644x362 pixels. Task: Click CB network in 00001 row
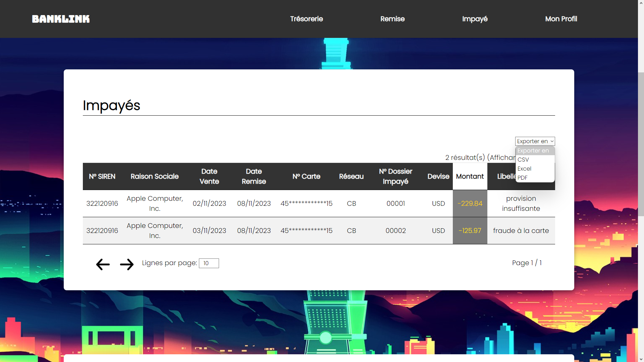[x=351, y=203]
